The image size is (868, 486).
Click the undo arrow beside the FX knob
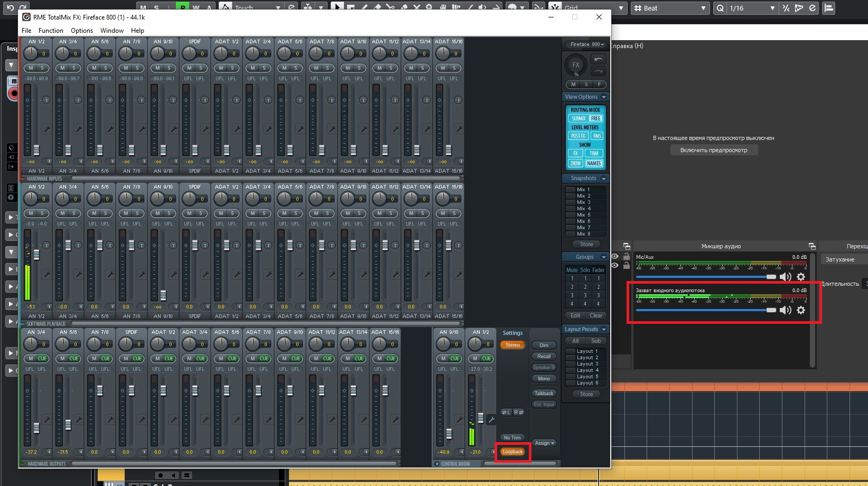[x=598, y=60]
